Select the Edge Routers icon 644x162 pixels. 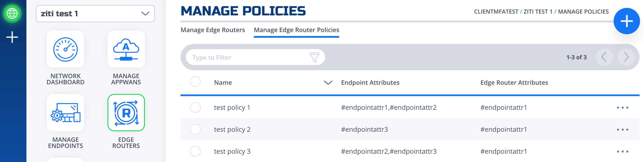click(126, 113)
